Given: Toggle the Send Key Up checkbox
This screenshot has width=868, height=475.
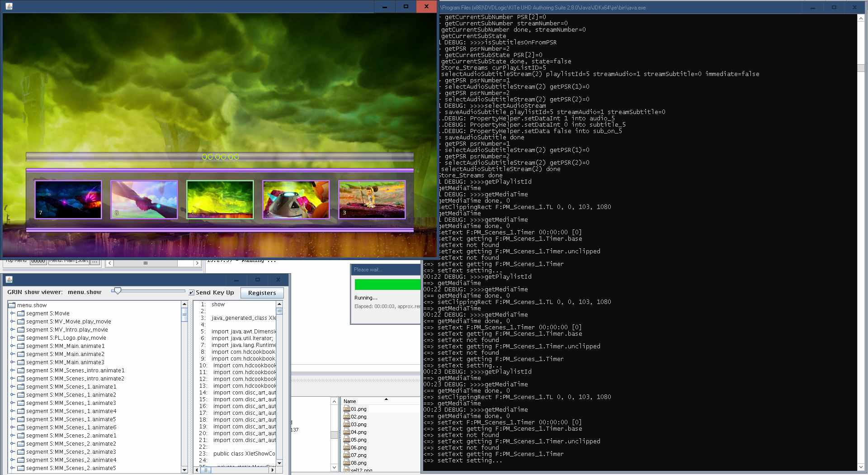Looking at the screenshot, I should (x=192, y=293).
